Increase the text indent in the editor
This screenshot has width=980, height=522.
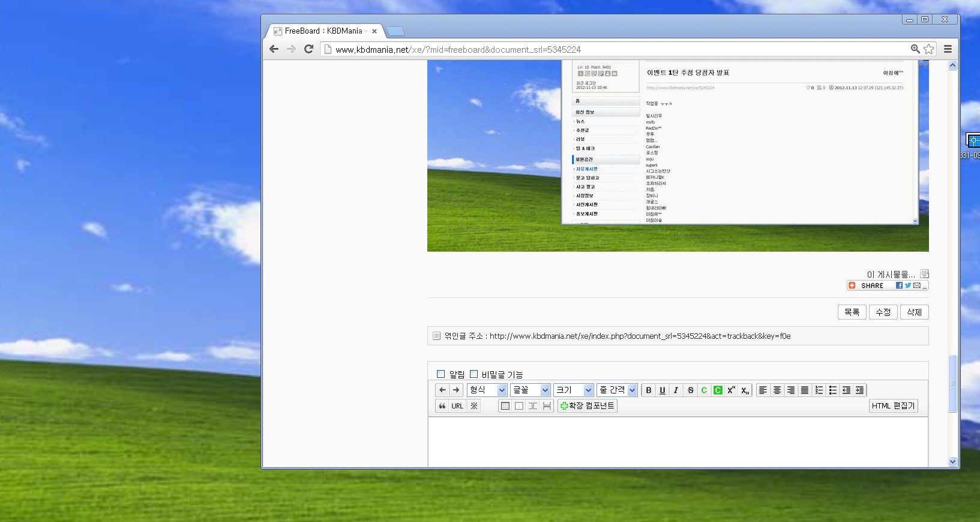860,390
